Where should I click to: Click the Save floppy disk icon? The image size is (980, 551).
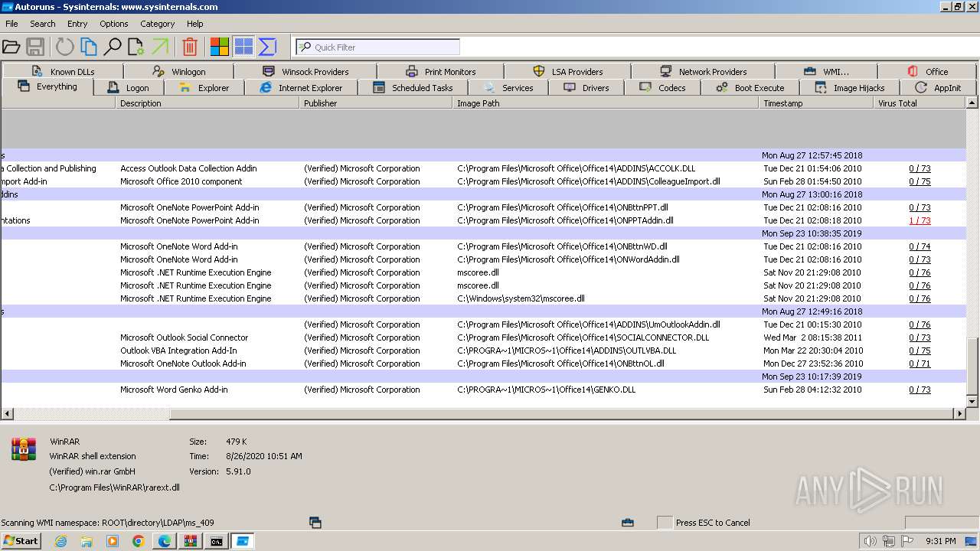35,47
